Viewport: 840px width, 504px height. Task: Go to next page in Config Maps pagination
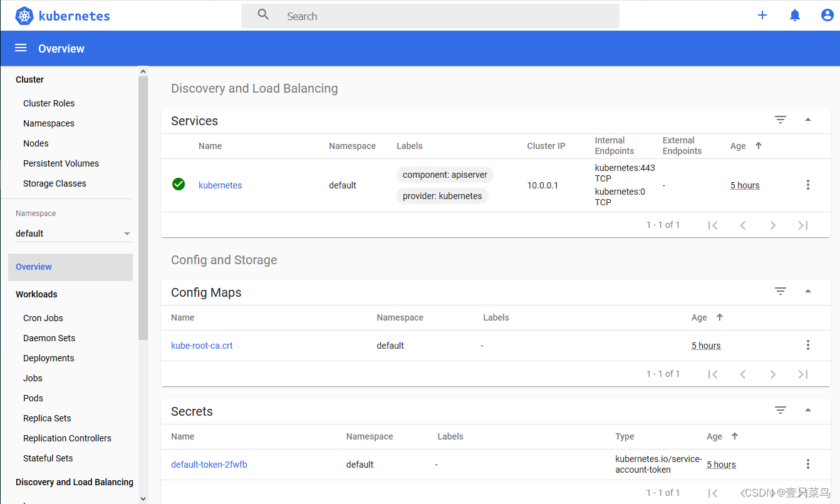coord(773,374)
